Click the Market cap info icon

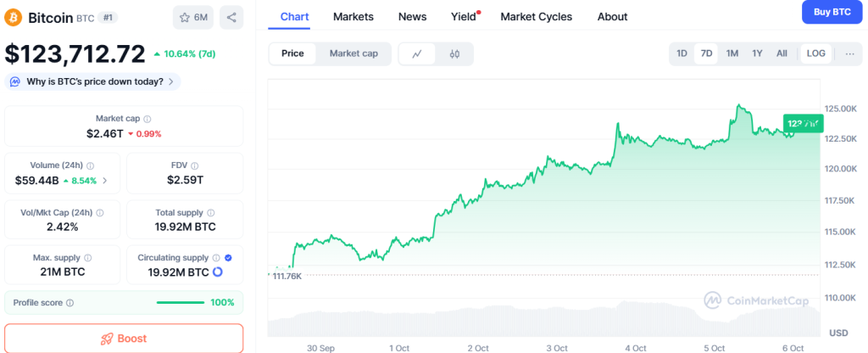click(147, 120)
